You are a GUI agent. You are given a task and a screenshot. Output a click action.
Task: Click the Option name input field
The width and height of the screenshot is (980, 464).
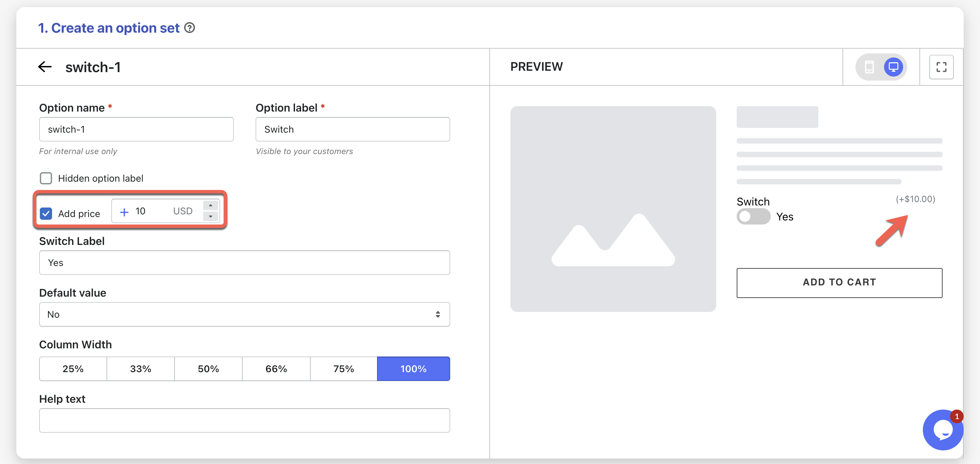[136, 129]
